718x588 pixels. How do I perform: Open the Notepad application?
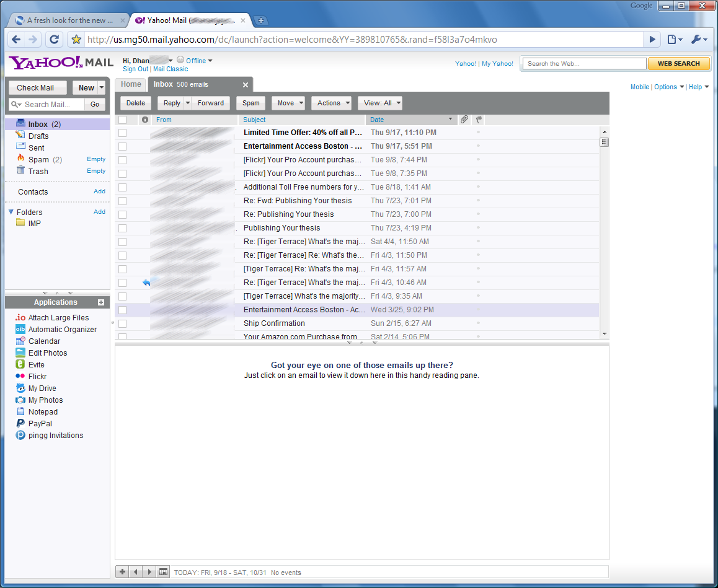[x=36, y=412]
